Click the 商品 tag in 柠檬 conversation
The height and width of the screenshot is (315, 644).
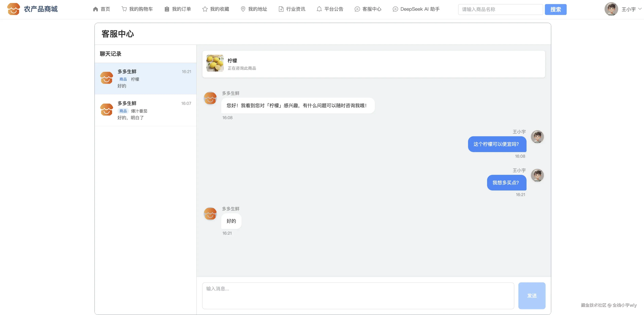tap(123, 79)
